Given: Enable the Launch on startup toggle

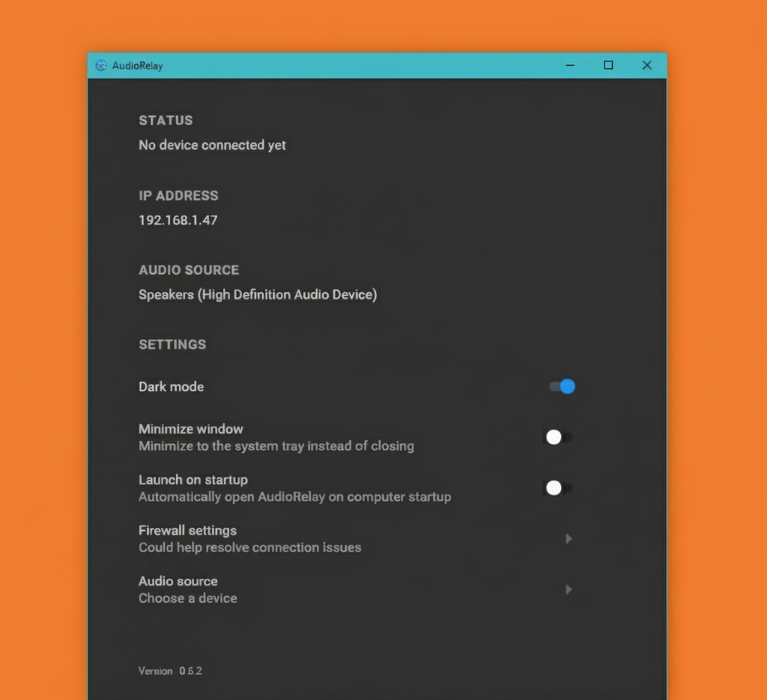Looking at the screenshot, I should click(558, 488).
